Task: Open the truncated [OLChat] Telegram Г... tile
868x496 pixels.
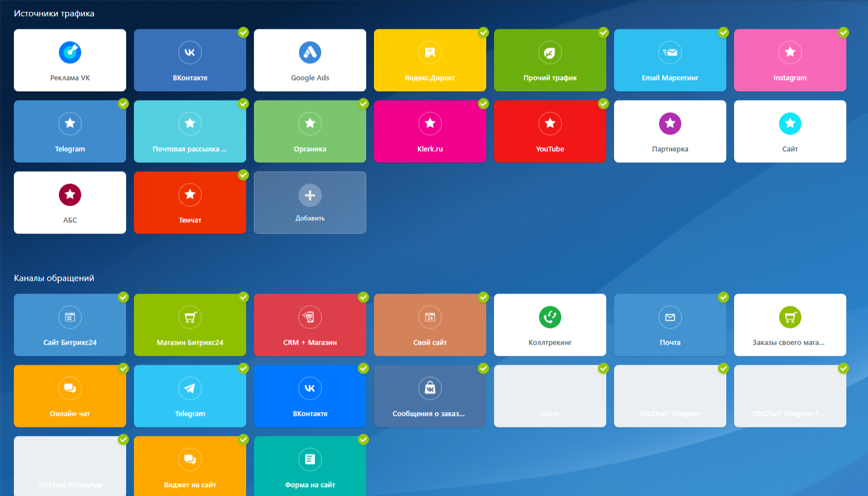Action: coord(790,396)
